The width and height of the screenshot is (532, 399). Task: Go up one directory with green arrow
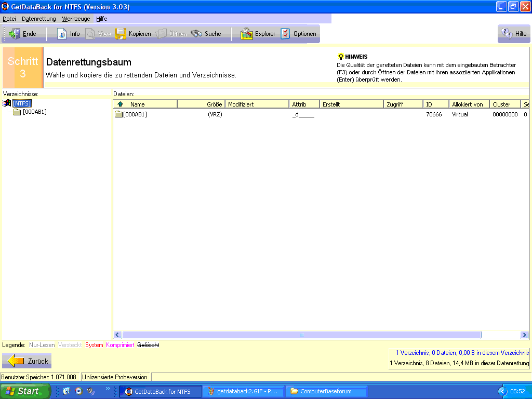point(120,104)
